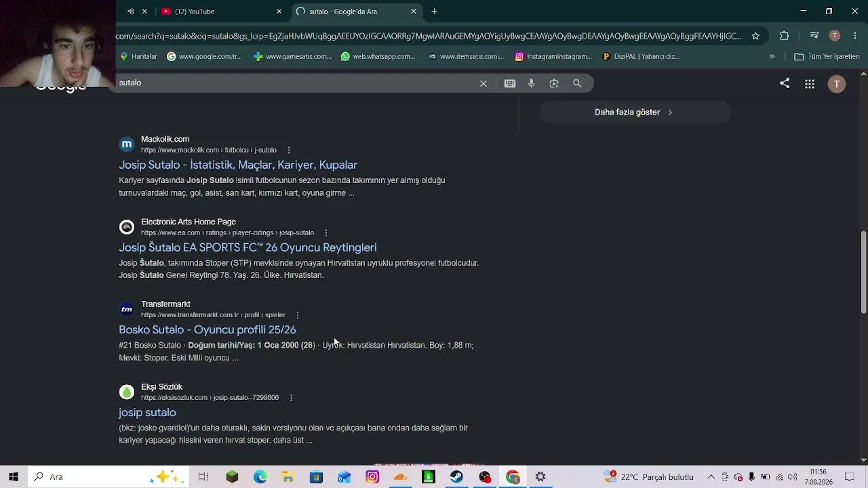This screenshot has height=488, width=868.
Task: Launch Minecraft from the taskbar
Action: (x=232, y=476)
